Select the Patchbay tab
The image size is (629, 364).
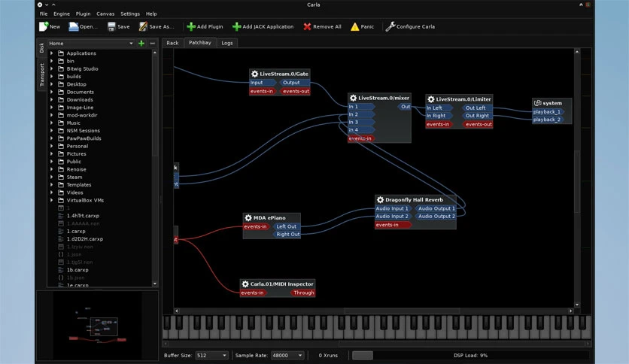click(200, 43)
